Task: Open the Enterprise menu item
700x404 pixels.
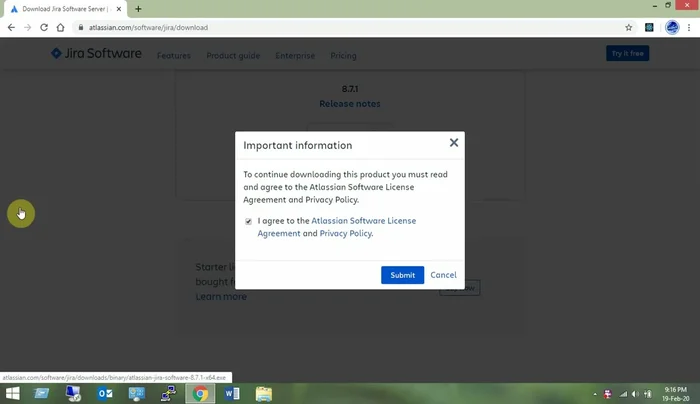Action: (x=295, y=56)
